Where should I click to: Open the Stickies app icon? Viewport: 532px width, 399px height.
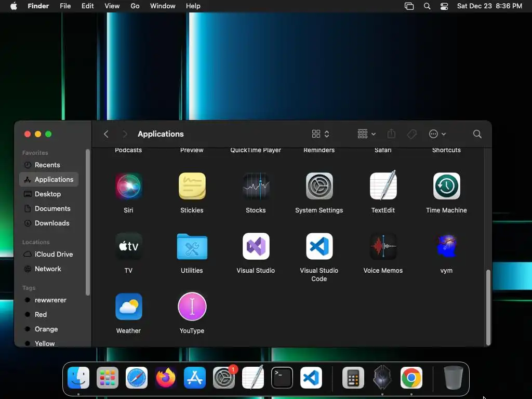[192, 186]
